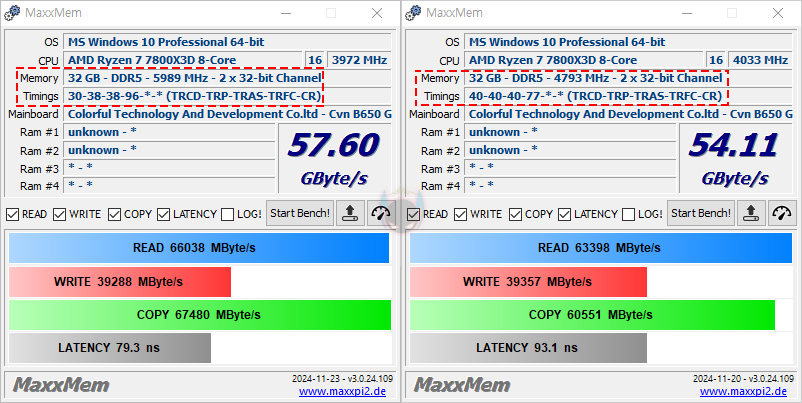Click LATENCY 93.1 ns bar

tap(528, 348)
